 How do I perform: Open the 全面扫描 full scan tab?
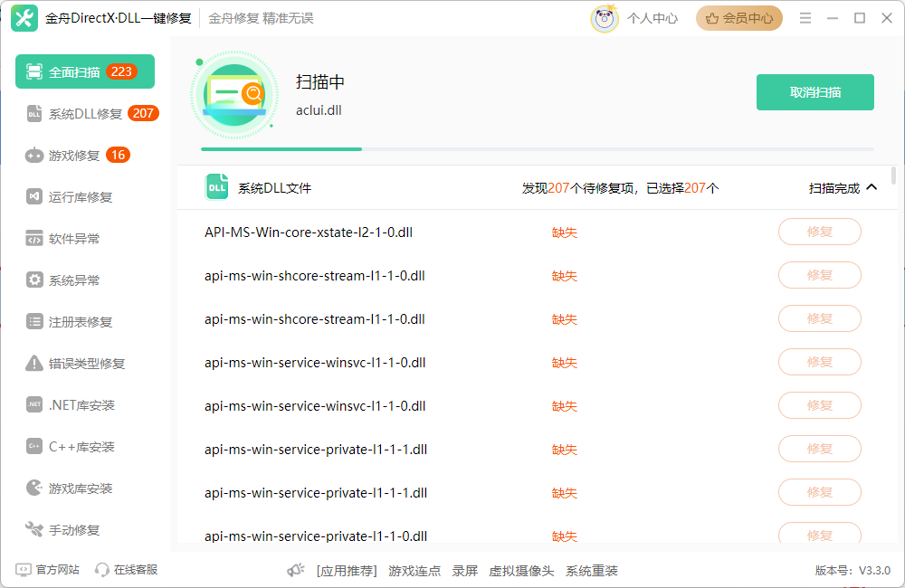point(85,71)
